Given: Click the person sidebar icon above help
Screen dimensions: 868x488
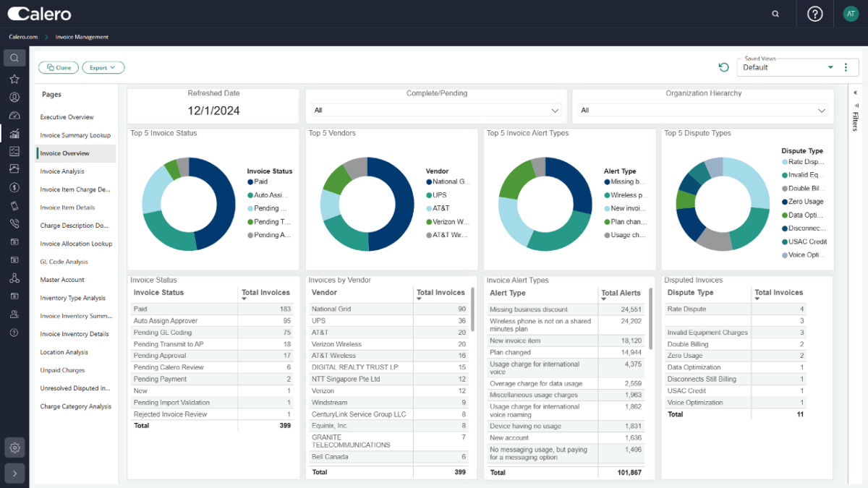Looking at the screenshot, I should (14, 314).
